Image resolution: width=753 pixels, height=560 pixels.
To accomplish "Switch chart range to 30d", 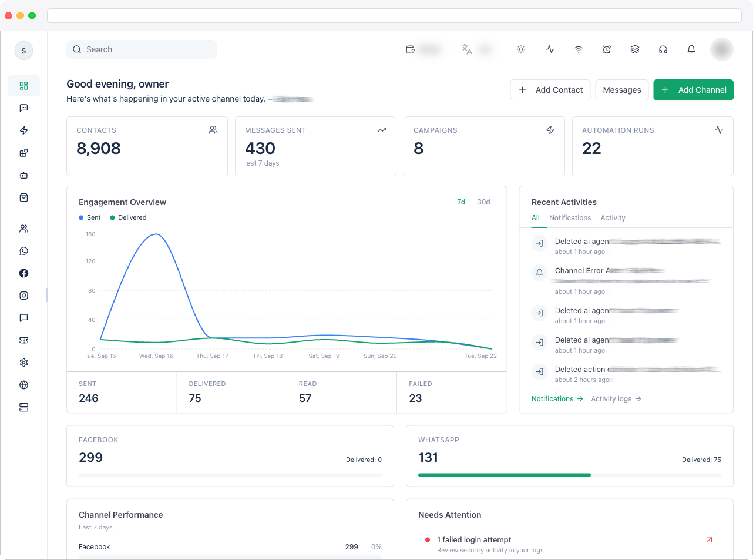I will point(483,202).
